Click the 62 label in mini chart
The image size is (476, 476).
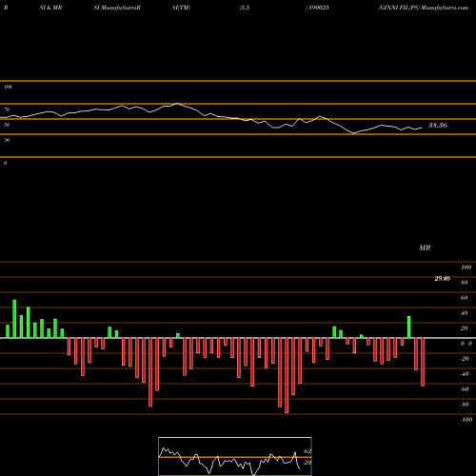pyautogui.click(x=307, y=451)
